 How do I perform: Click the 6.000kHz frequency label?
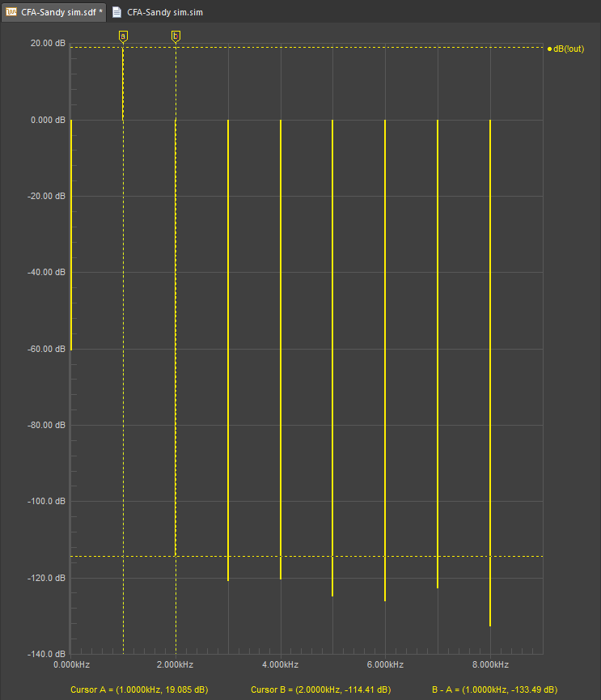click(385, 664)
